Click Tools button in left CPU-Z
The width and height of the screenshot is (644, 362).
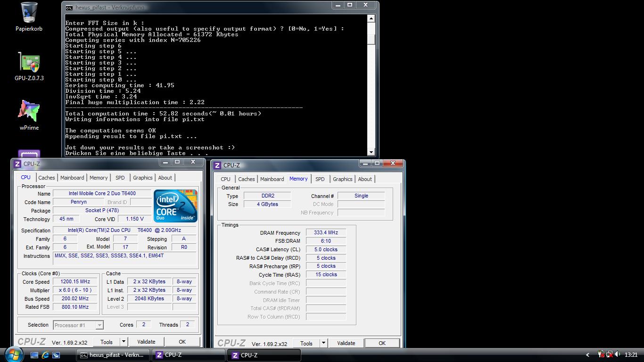click(107, 342)
